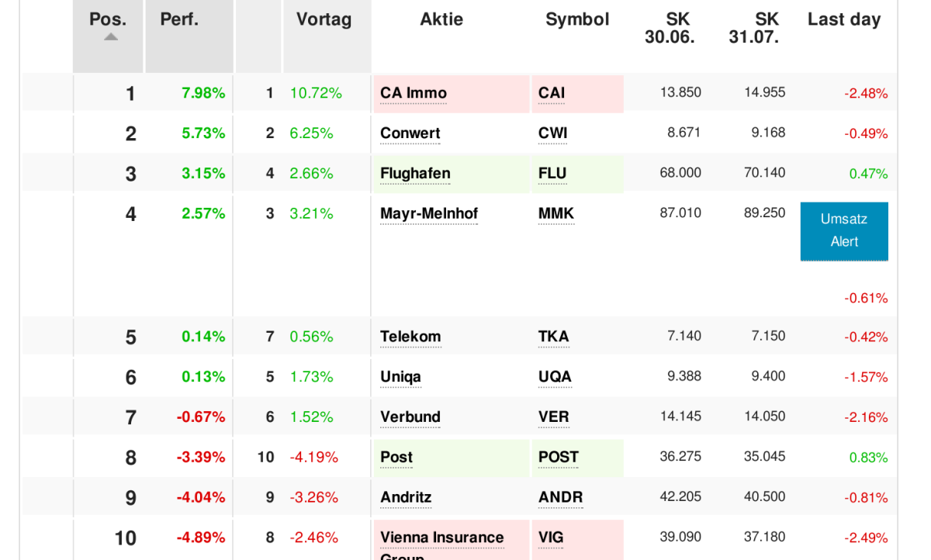Sort table by Perf. column header
931x560 pixels.
tap(179, 19)
